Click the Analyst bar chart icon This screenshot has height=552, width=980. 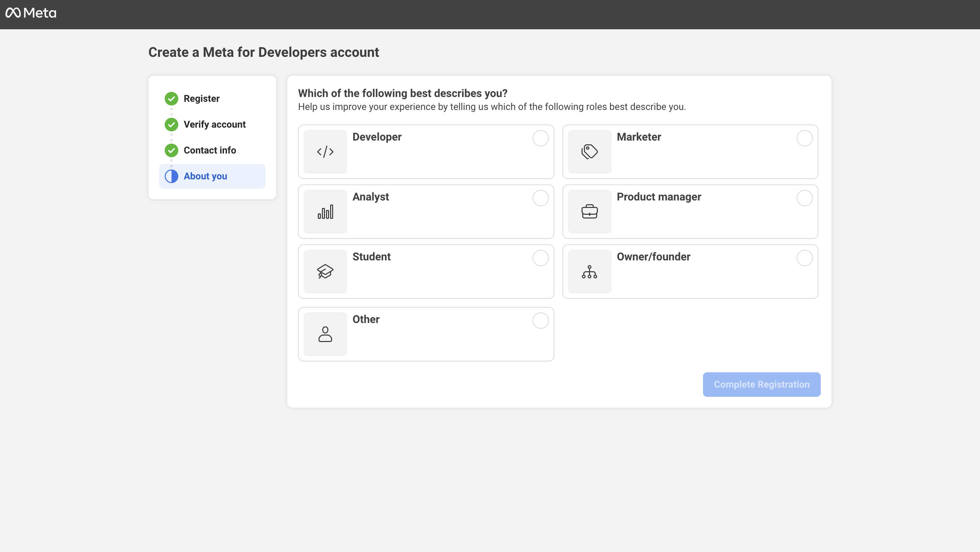325,212
